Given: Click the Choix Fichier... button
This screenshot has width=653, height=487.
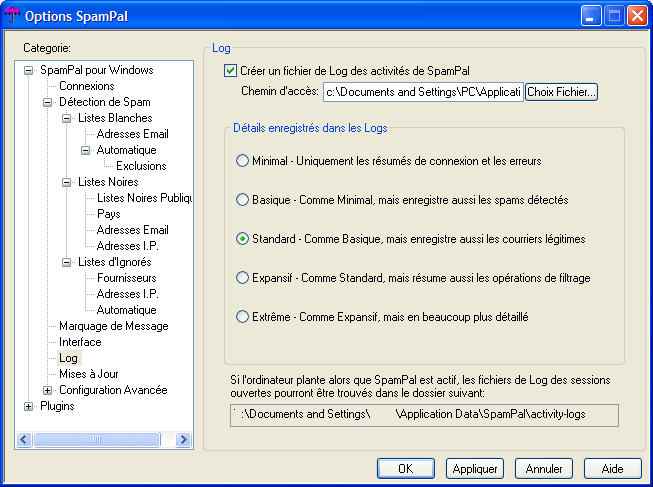Looking at the screenshot, I should [561, 92].
